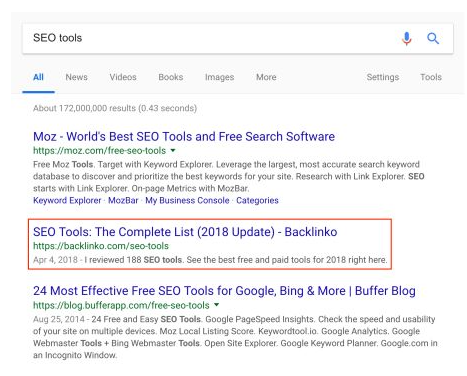Select the All tab

(38, 77)
